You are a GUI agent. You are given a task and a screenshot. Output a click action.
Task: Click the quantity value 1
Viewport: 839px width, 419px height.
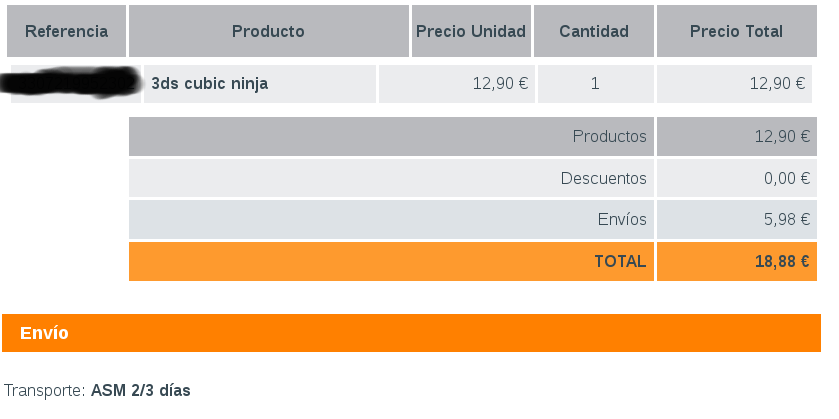pyautogui.click(x=595, y=84)
